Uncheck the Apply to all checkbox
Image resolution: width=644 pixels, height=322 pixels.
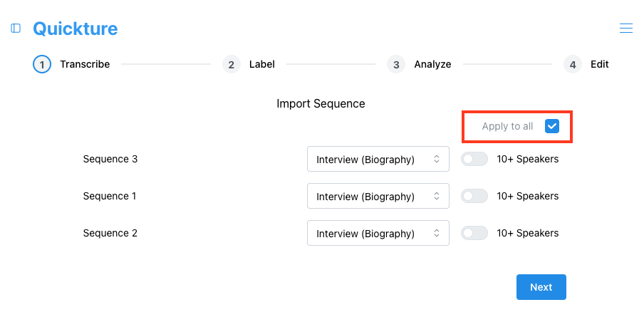[x=552, y=127]
